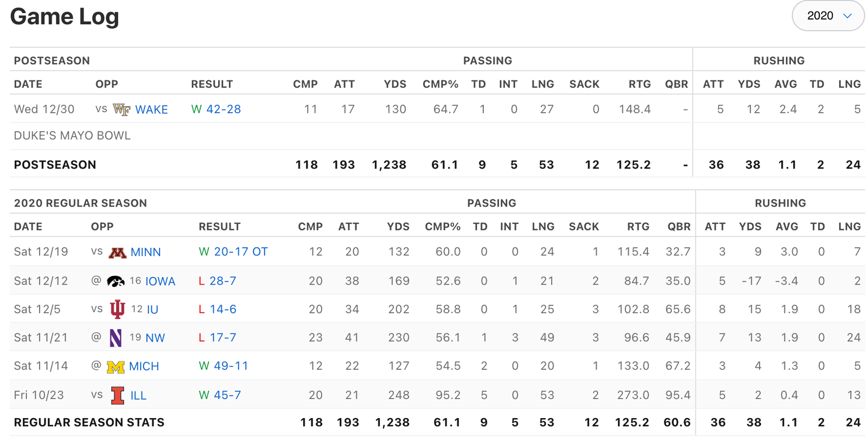Click the Wake Forest team logo
This screenshot has width=868, height=437.
[121, 110]
